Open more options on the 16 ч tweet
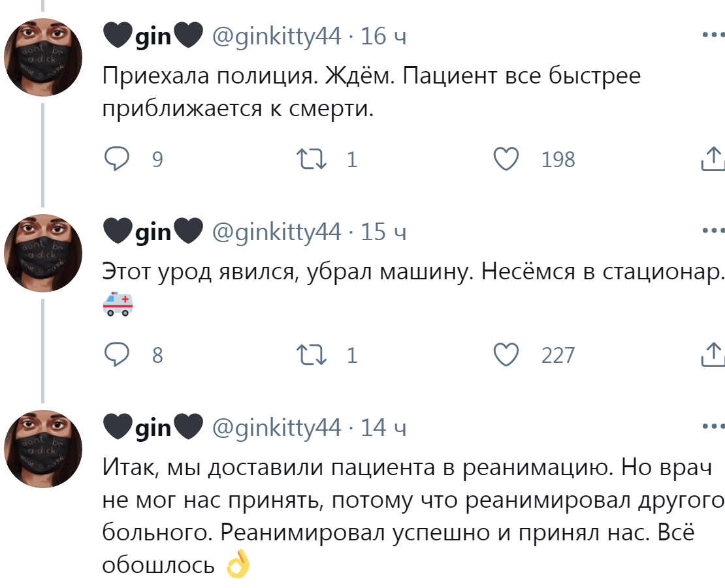Image resolution: width=725 pixels, height=588 pixels. 712,35
